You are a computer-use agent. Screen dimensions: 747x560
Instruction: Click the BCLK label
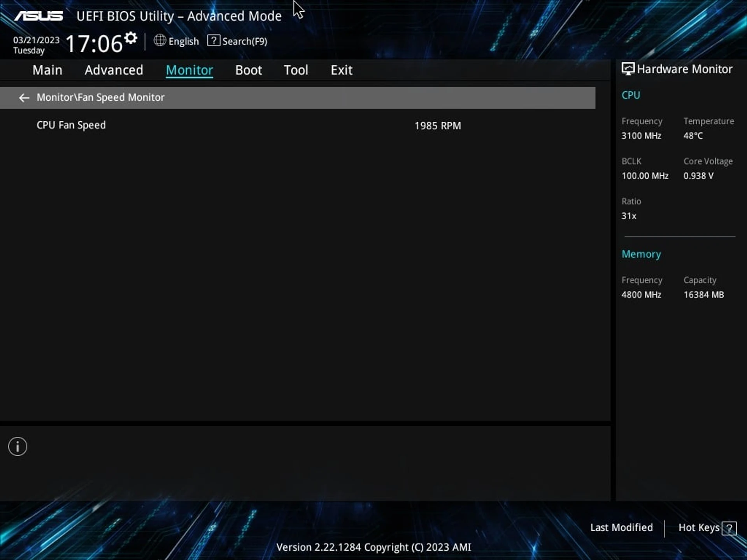tap(631, 161)
